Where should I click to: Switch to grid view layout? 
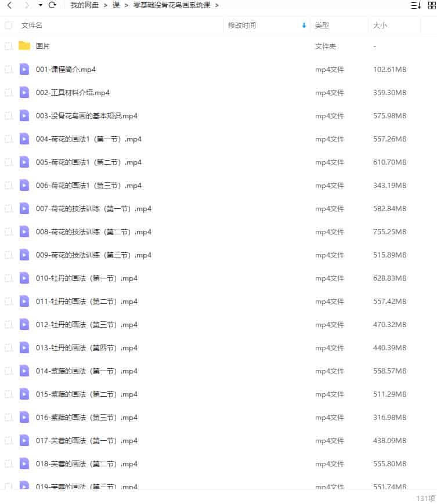tap(432, 5)
